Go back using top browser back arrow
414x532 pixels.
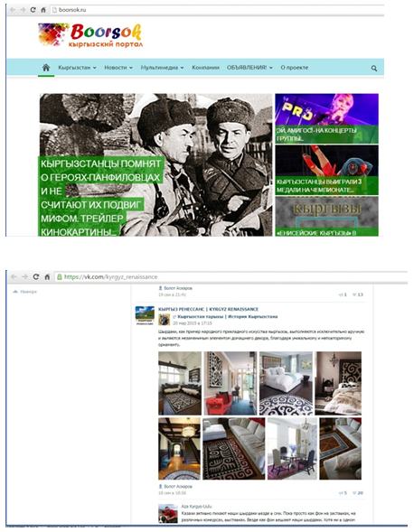pos(13,10)
